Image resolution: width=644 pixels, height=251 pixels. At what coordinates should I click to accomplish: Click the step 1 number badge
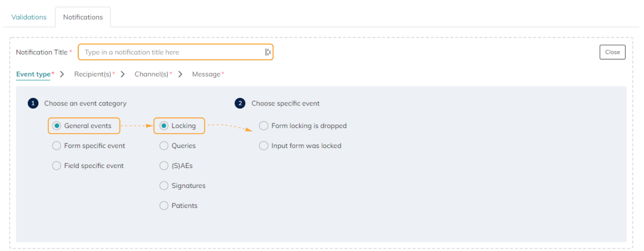tap(33, 103)
